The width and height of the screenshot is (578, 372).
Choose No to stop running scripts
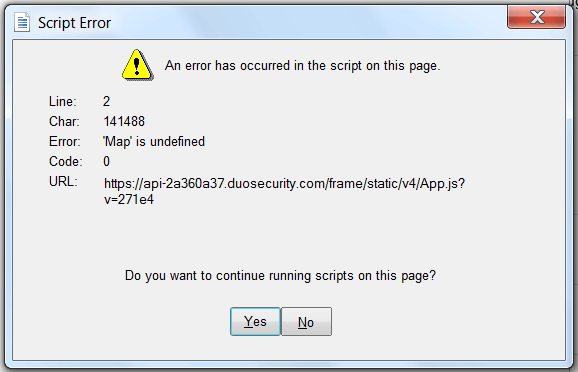coord(306,321)
